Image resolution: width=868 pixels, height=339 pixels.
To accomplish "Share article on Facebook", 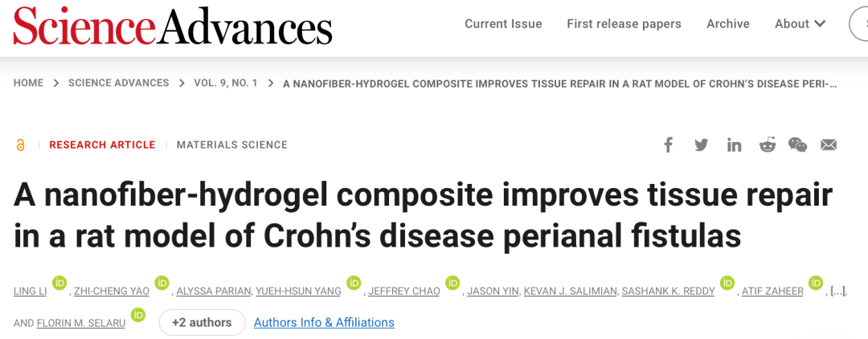I will [x=668, y=145].
